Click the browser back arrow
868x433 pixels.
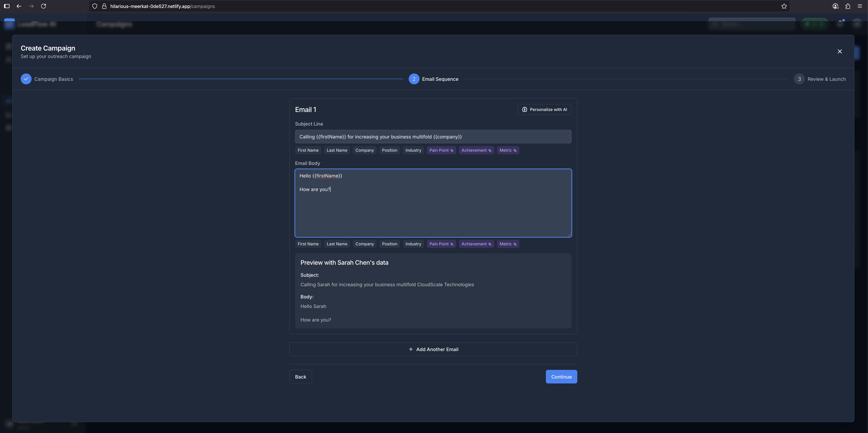(19, 6)
